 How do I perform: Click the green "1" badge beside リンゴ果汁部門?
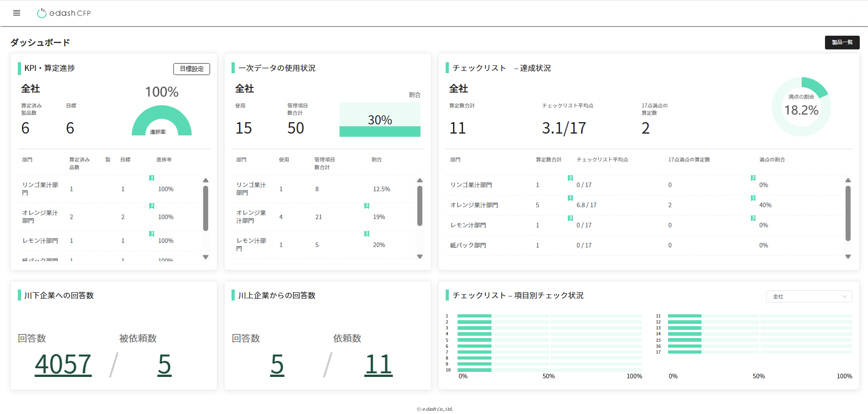151,178
